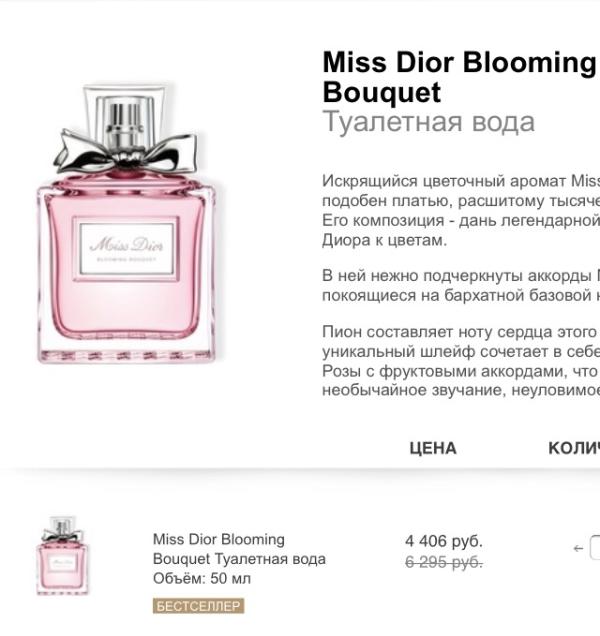600x636 pixels.
Task: Click the Miss Dior Blooming Bouquet heading
Action: (461, 77)
